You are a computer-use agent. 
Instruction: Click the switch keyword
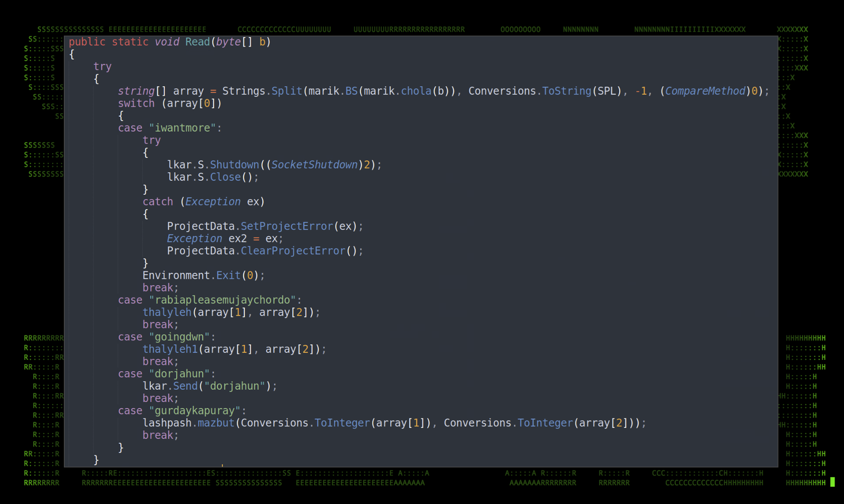[136, 103]
